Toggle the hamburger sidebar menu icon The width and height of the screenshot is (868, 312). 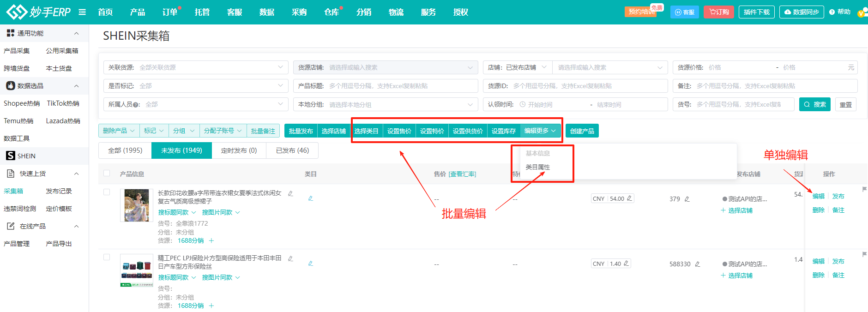pos(82,12)
